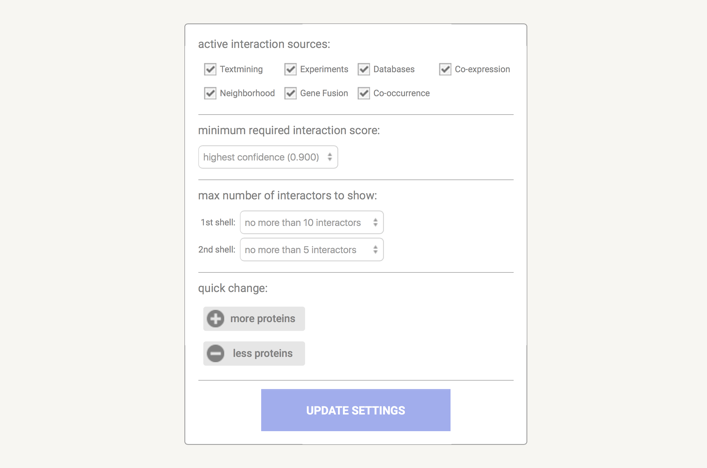Click the minus icon for less proteins
This screenshot has width=707, height=468.
coord(215,353)
